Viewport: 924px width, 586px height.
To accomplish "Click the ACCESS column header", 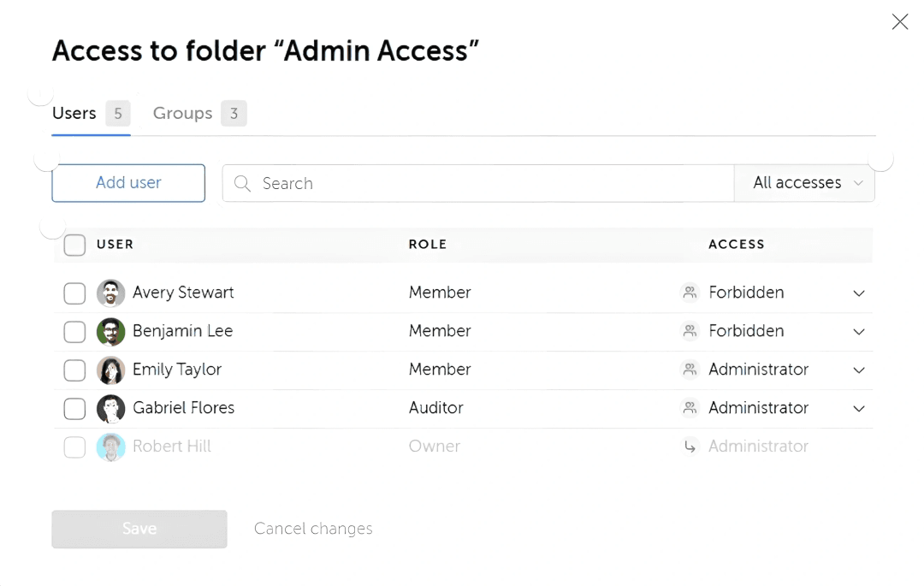I will tap(736, 245).
